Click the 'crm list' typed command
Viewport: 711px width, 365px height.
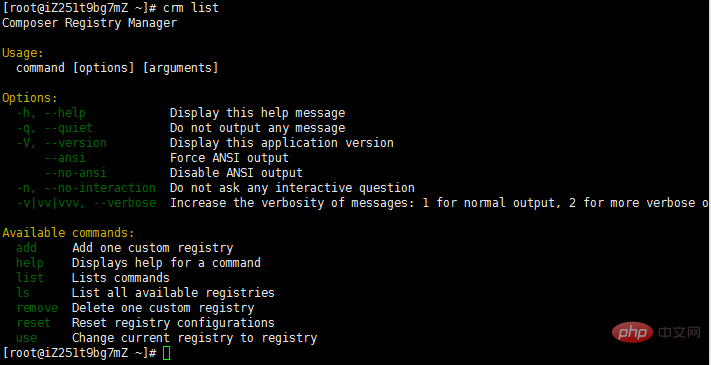point(191,8)
